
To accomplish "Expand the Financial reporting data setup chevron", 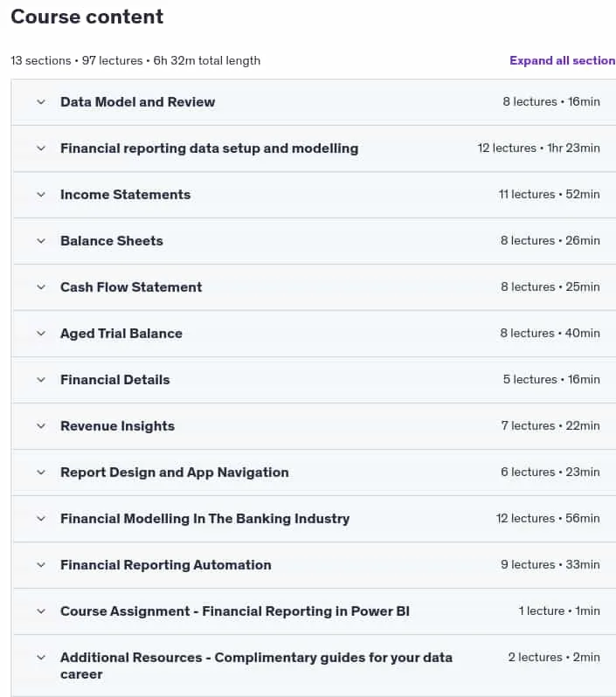I will 41,148.
